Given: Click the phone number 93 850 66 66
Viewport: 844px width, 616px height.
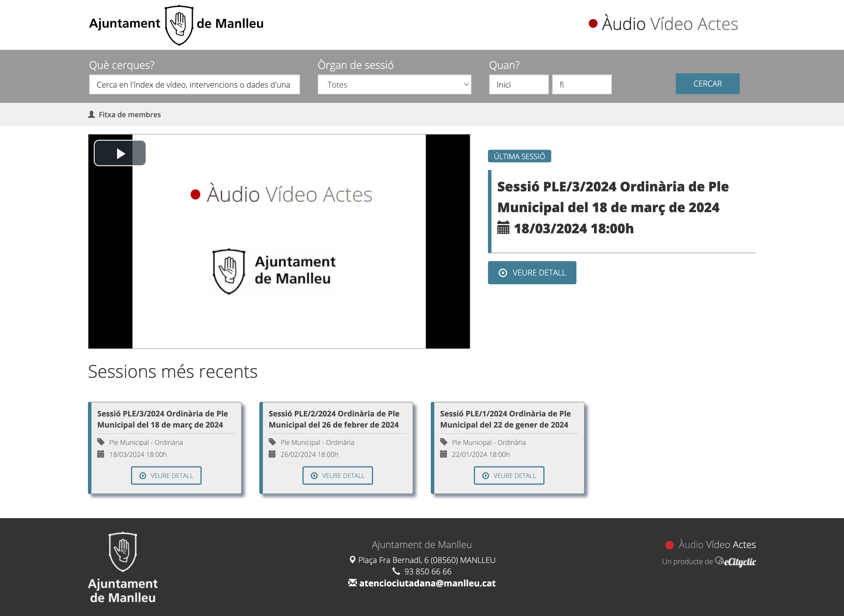Looking at the screenshot, I should pyautogui.click(x=428, y=571).
